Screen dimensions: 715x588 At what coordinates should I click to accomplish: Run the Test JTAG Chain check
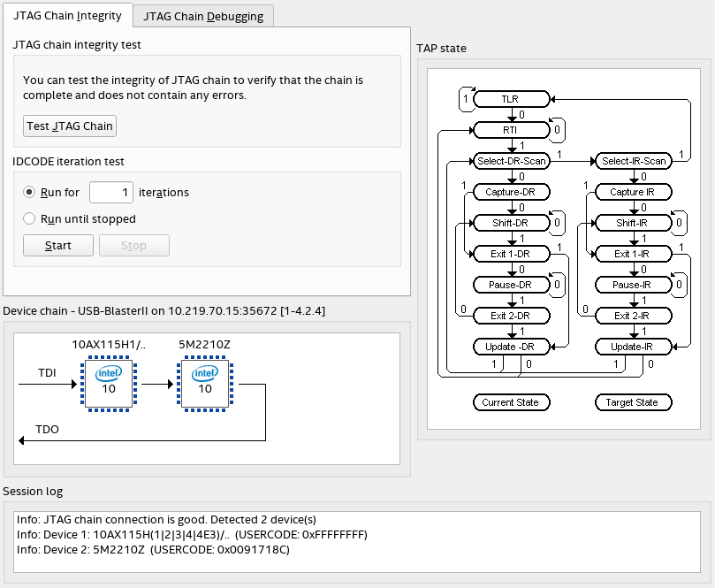(x=69, y=126)
